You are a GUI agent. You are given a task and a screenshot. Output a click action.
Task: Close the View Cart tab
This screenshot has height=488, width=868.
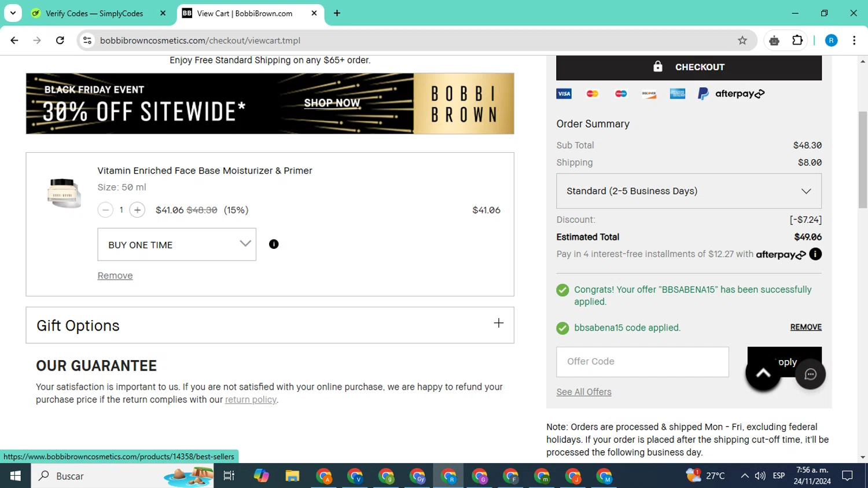(314, 13)
